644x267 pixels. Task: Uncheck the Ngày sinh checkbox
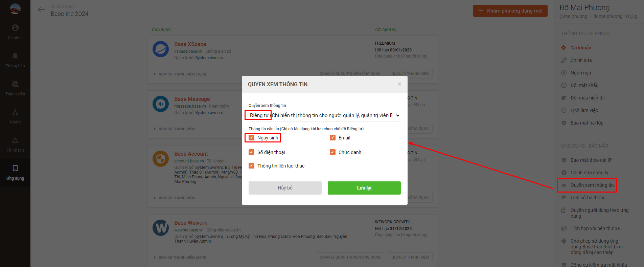[251, 138]
